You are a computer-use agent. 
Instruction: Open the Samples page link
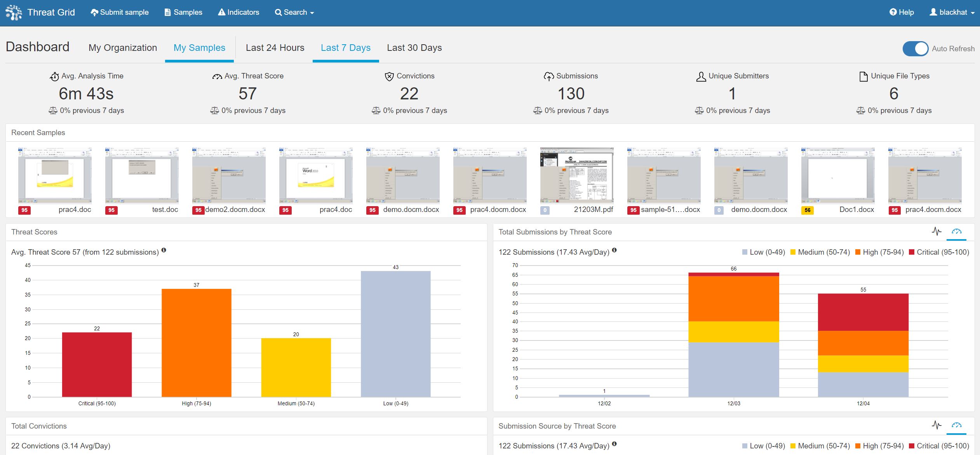(x=183, y=12)
